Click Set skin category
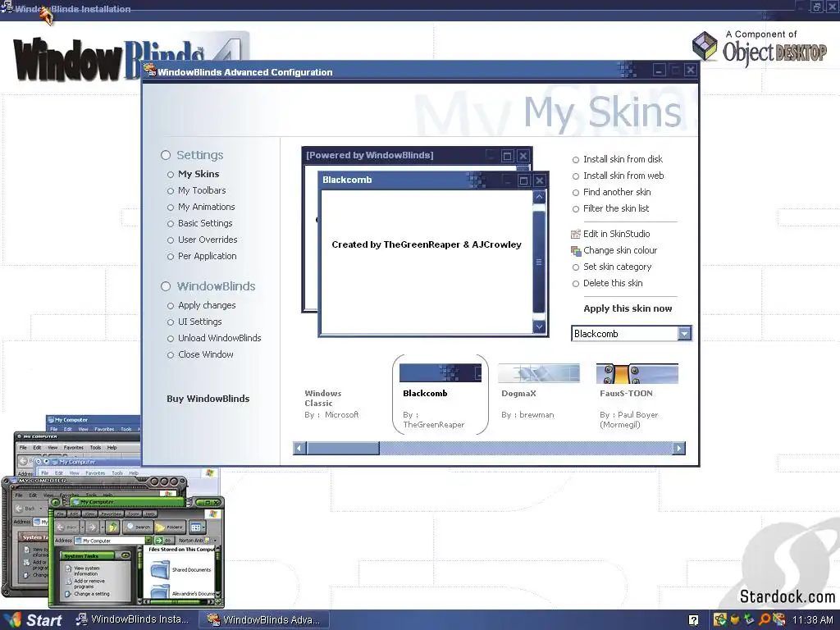Screen dimensions: 840x630 (x=612, y=267)
